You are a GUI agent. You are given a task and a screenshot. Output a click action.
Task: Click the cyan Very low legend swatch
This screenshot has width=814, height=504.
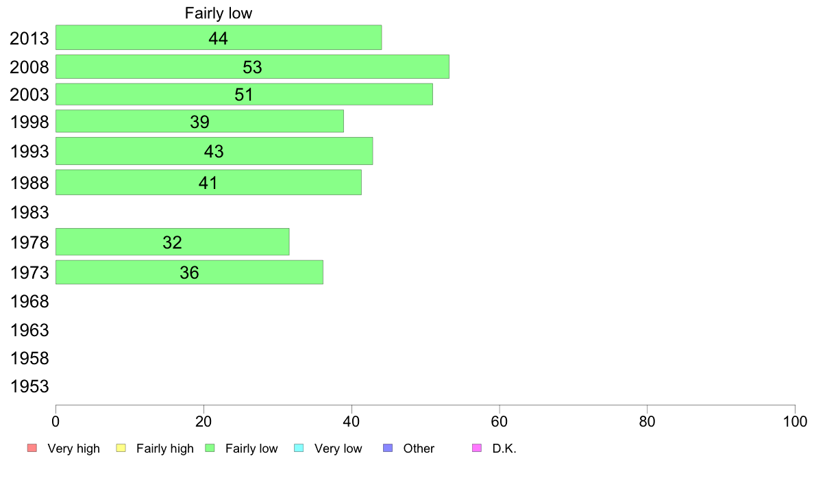click(299, 448)
